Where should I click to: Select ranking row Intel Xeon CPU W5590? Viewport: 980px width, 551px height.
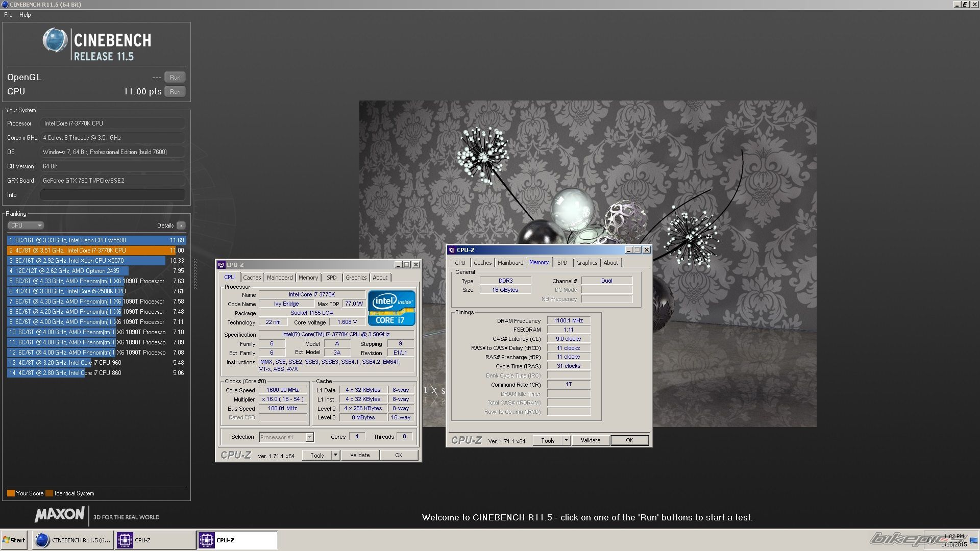point(96,240)
